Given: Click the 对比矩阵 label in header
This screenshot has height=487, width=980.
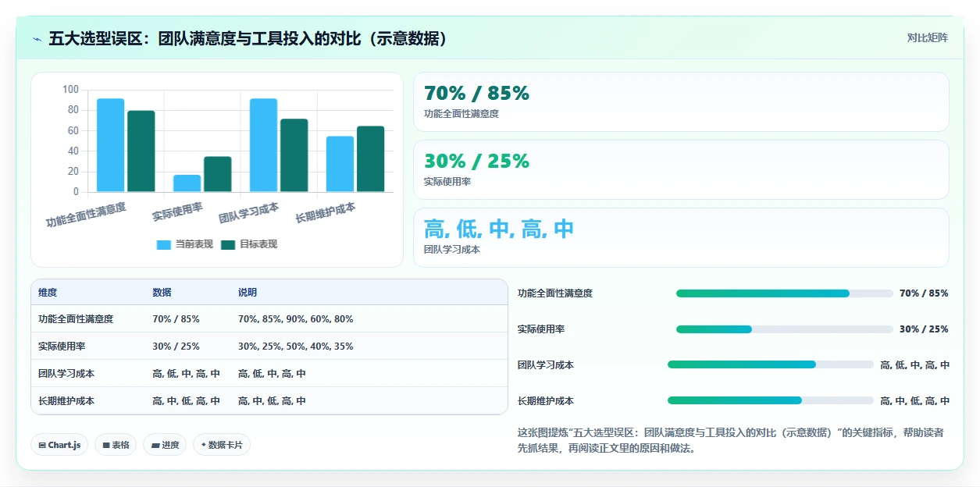Looking at the screenshot, I should point(928,37).
